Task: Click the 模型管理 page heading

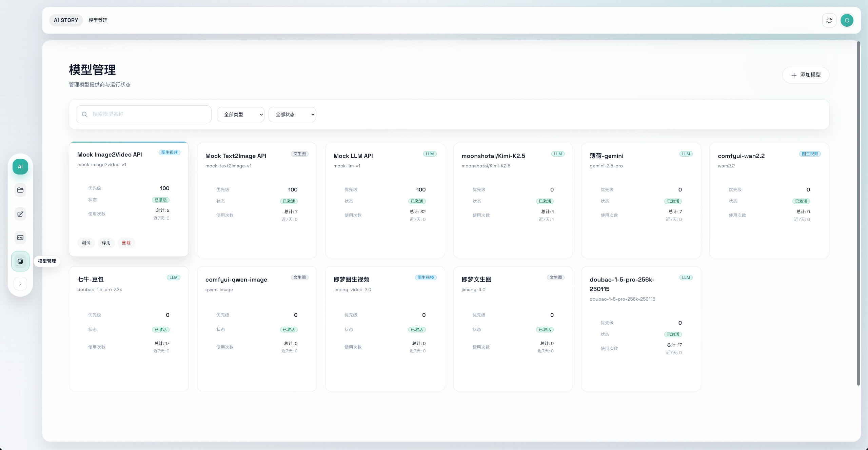Action: (x=92, y=70)
